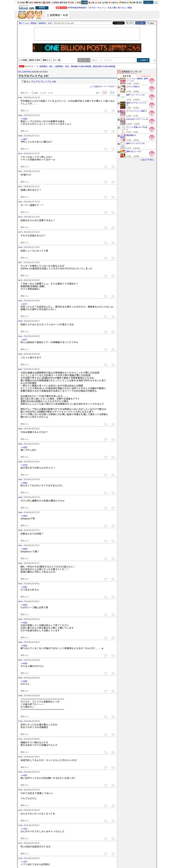This screenshot has width=174, height=868.
Task: Click the ログイン login button
Action: pos(148,2)
